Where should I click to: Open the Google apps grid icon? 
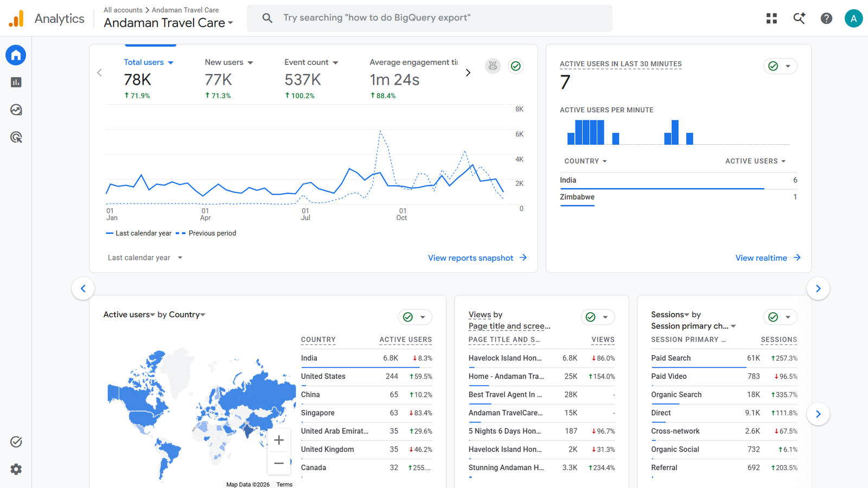tap(771, 18)
